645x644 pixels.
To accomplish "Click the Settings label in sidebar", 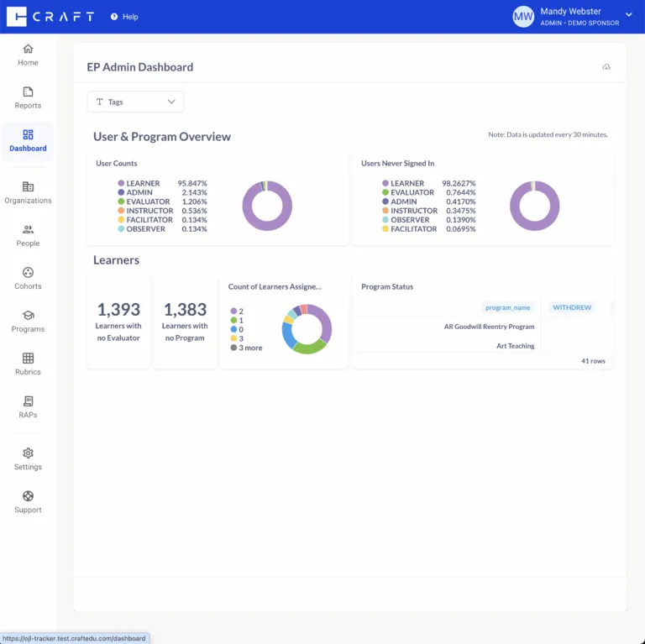I will [28, 467].
